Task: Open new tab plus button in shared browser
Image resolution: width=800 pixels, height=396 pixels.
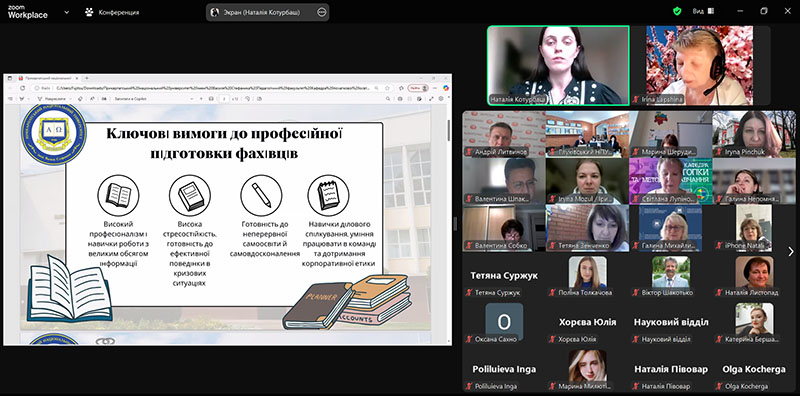Action: 86,78
